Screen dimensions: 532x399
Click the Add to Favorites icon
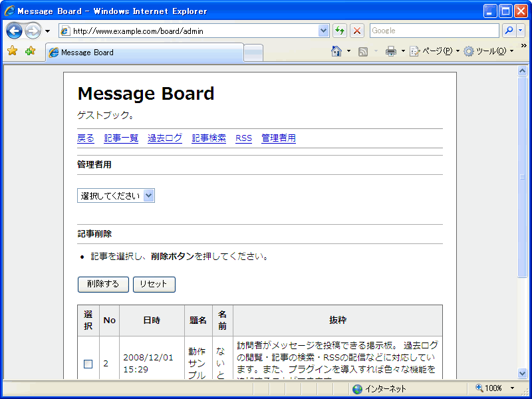click(x=30, y=51)
